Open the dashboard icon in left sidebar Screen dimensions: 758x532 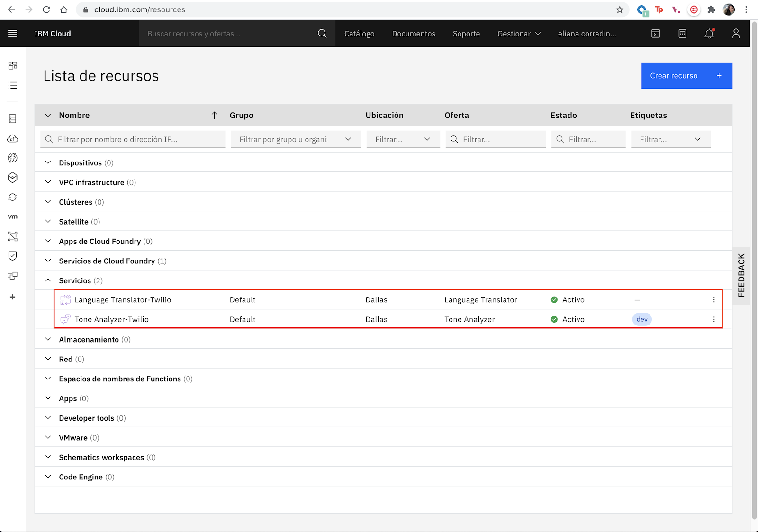coord(13,65)
